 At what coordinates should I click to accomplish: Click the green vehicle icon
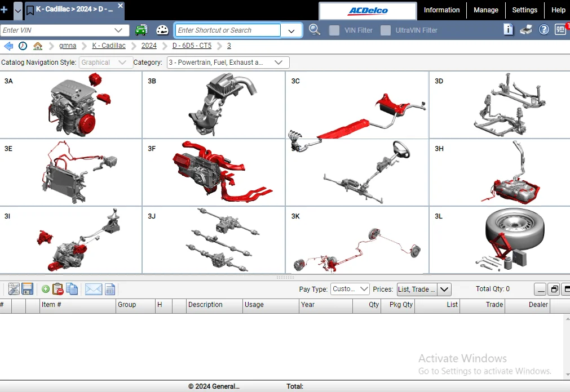[142, 30]
